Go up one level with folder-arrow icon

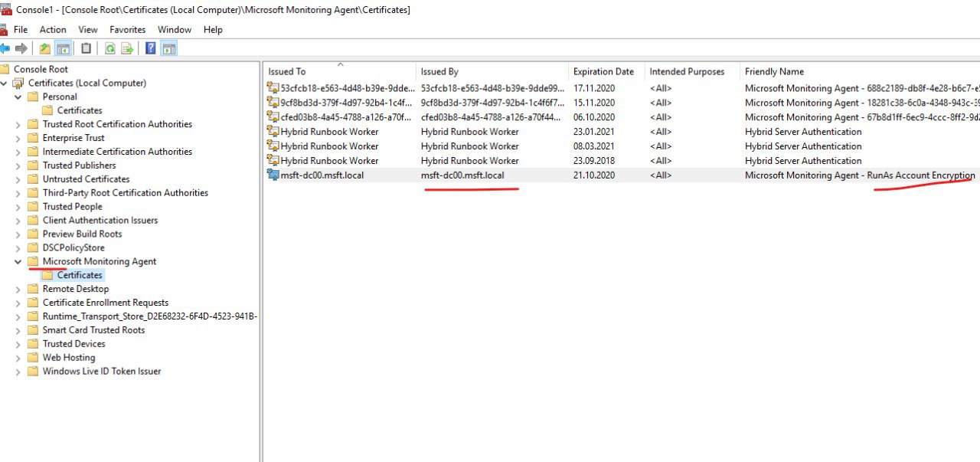(x=45, y=48)
